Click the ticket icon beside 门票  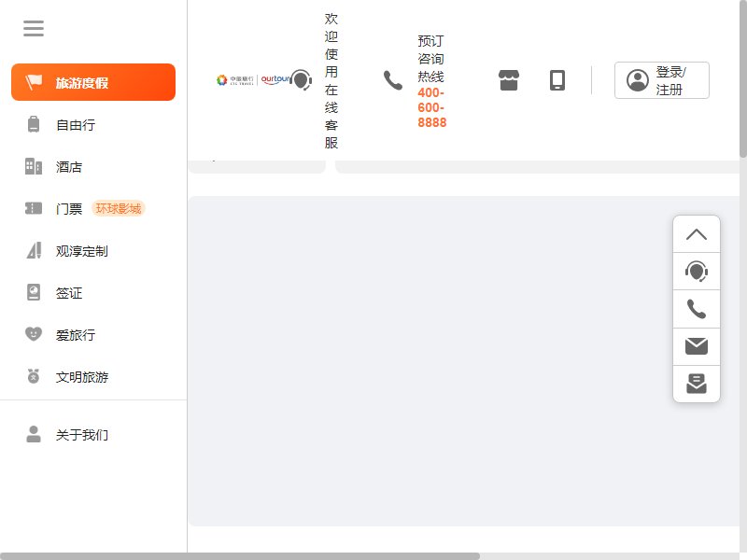(34, 208)
